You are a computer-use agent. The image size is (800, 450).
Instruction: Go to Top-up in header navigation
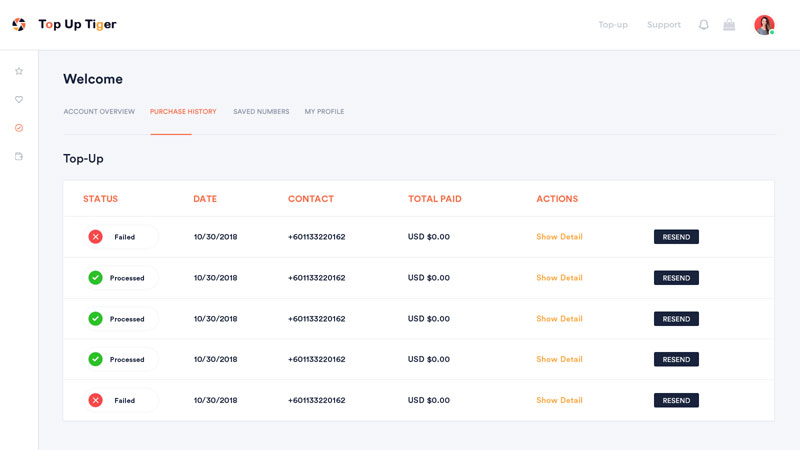pyautogui.click(x=613, y=25)
